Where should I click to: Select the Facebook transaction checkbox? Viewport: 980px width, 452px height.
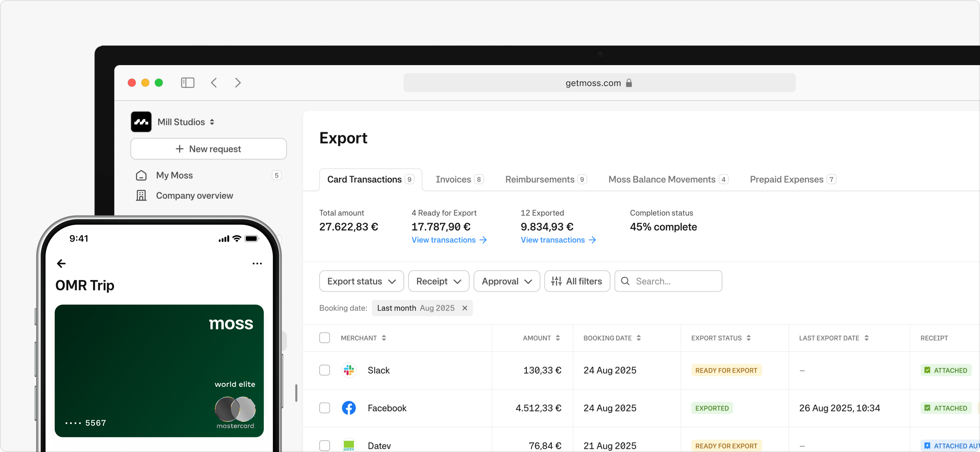click(x=324, y=408)
